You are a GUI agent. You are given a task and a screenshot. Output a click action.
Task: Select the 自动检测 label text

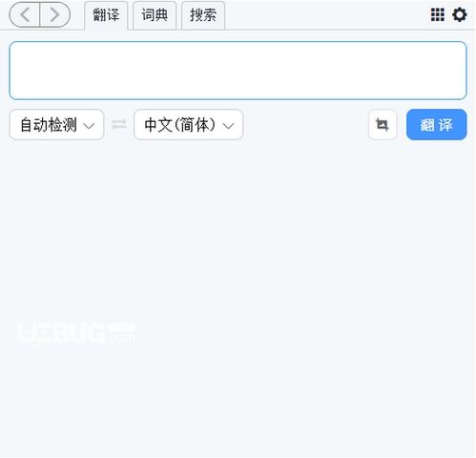pos(49,124)
